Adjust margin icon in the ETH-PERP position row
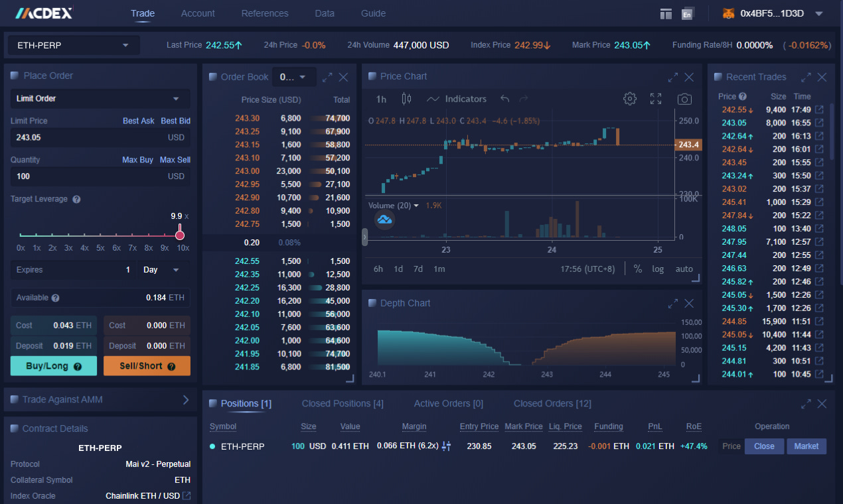843x504 pixels. (x=446, y=446)
